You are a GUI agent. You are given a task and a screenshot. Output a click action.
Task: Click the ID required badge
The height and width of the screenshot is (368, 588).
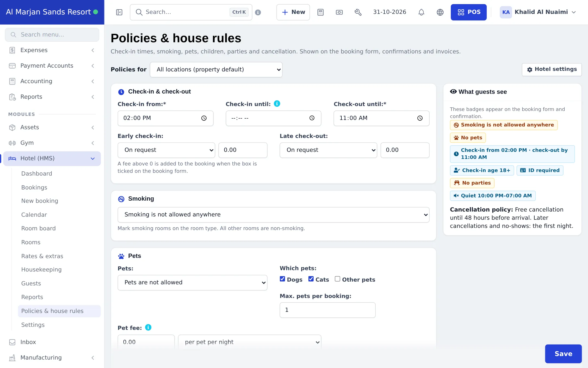pos(540,170)
